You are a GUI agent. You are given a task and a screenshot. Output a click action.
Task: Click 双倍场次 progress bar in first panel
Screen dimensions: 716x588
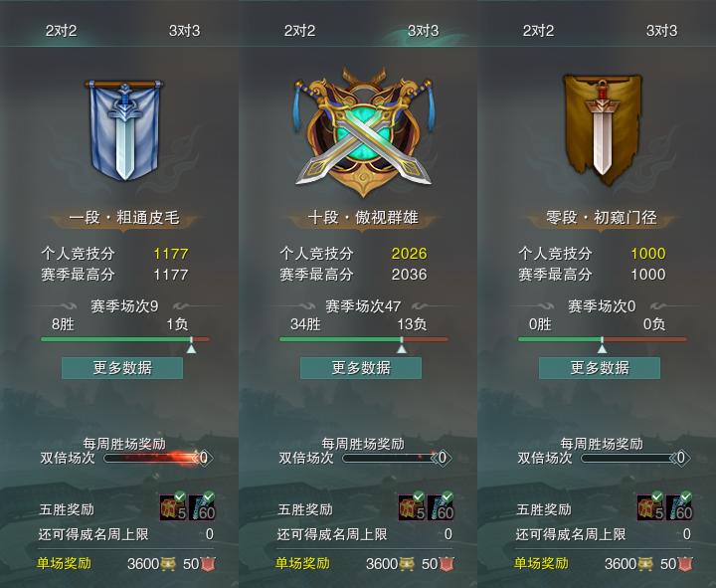click(153, 458)
